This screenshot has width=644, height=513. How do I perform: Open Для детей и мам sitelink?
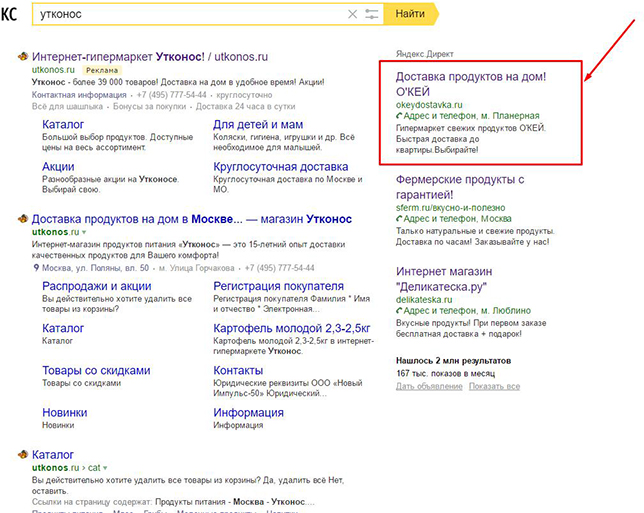[x=258, y=124]
